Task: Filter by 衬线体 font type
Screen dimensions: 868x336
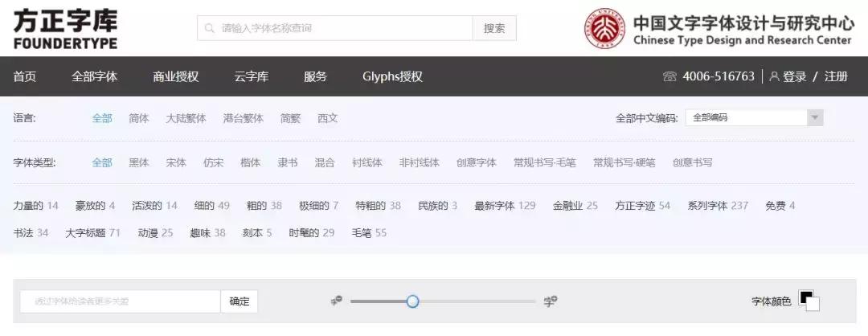Action: (367, 162)
